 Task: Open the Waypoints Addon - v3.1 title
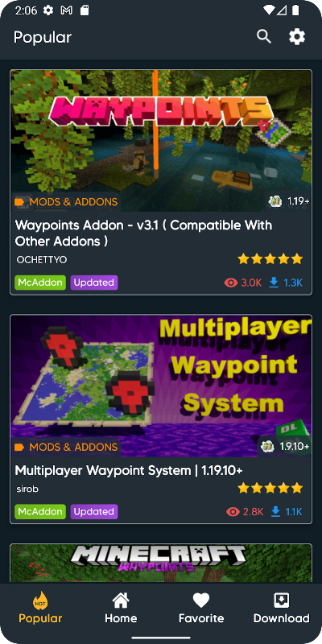[143, 233]
